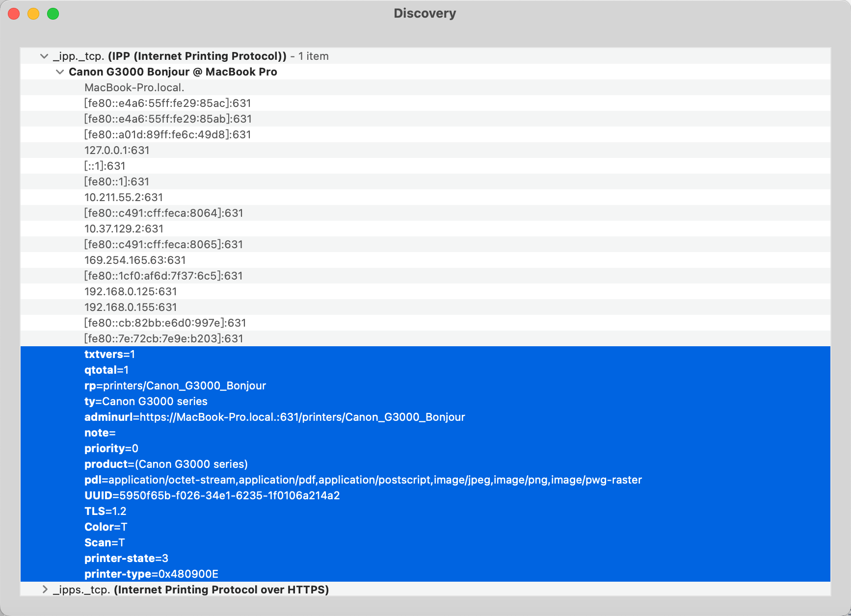Choose the 169.254.165.63:631 address entry

pyautogui.click(x=135, y=260)
